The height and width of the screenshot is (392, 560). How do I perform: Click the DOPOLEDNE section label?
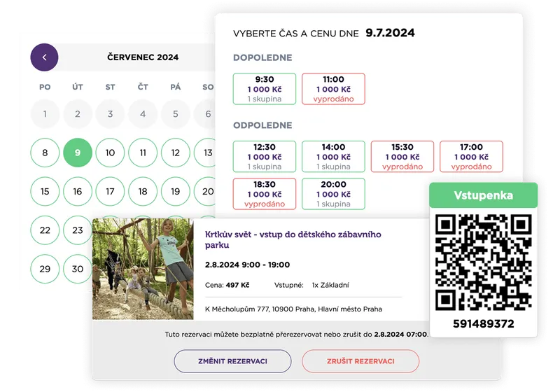[262, 57]
